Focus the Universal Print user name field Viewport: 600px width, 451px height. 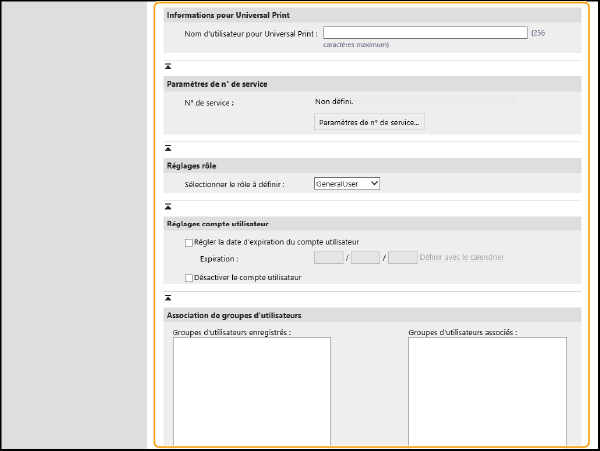[425, 33]
